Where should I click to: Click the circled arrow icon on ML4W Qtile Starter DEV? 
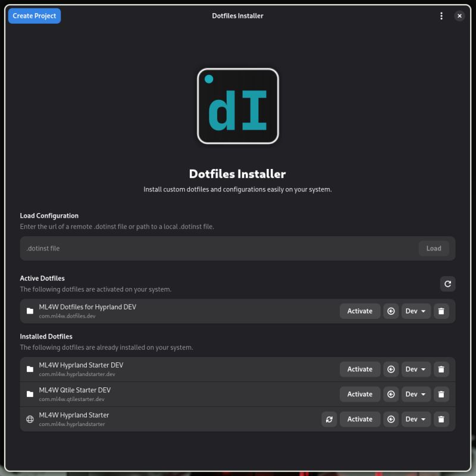coord(391,394)
